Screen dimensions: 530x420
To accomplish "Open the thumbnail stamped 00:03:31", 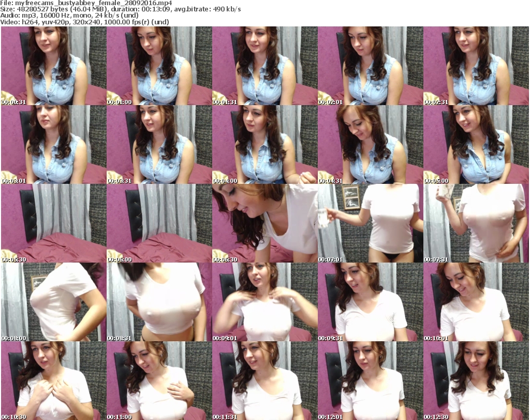I will coord(159,144).
